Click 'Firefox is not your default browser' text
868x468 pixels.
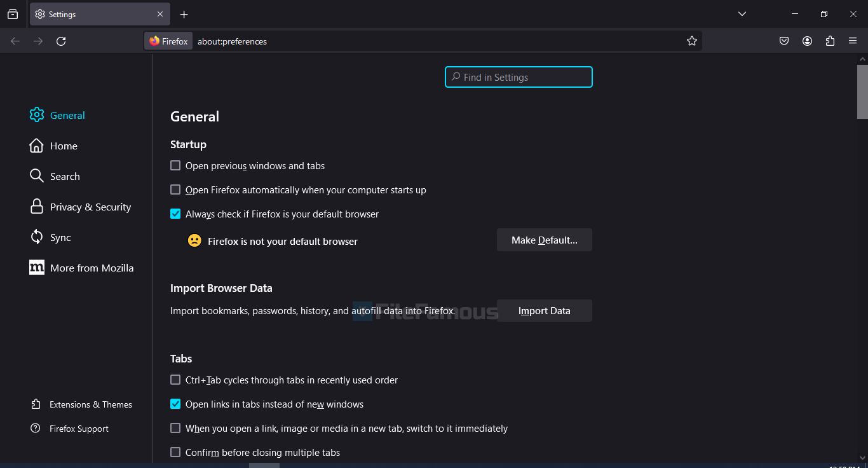[x=283, y=241]
